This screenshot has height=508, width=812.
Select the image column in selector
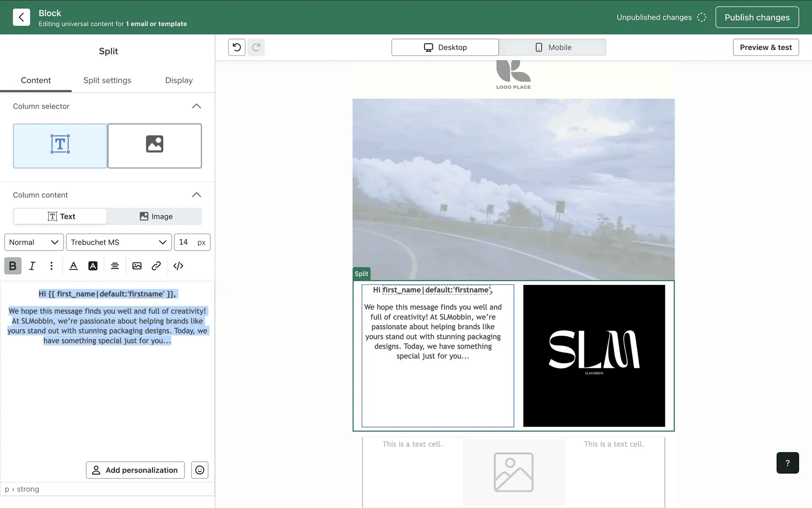click(154, 146)
